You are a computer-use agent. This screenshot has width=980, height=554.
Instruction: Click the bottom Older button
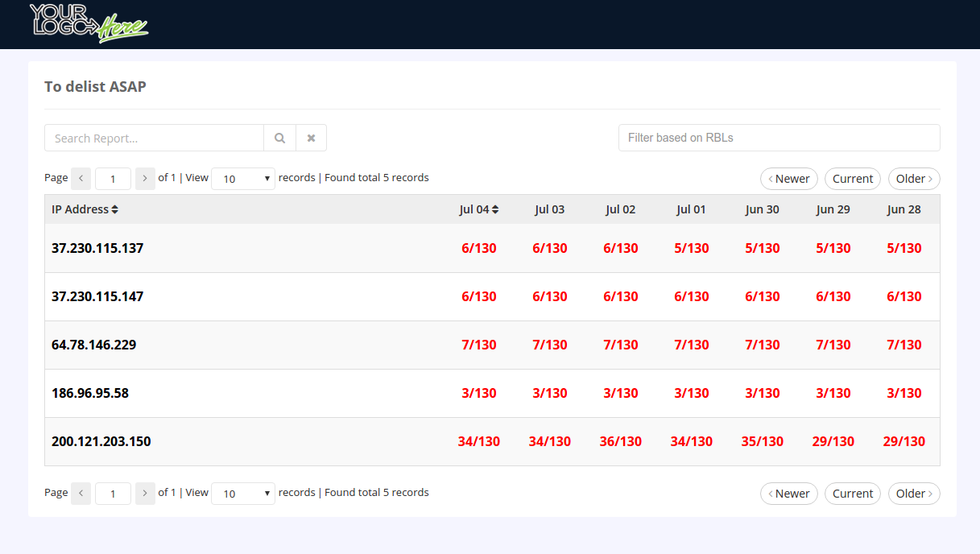(914, 494)
